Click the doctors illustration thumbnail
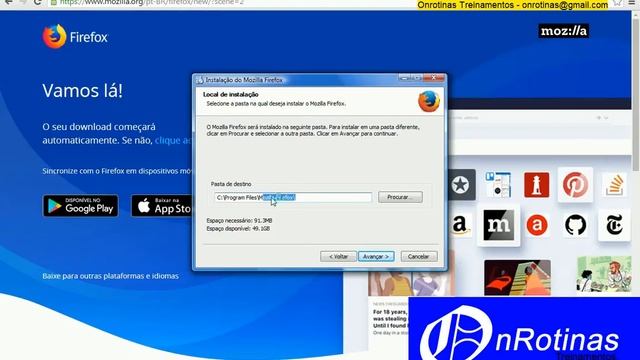Image resolution: width=640 pixels, height=360 pixels. 604,275
